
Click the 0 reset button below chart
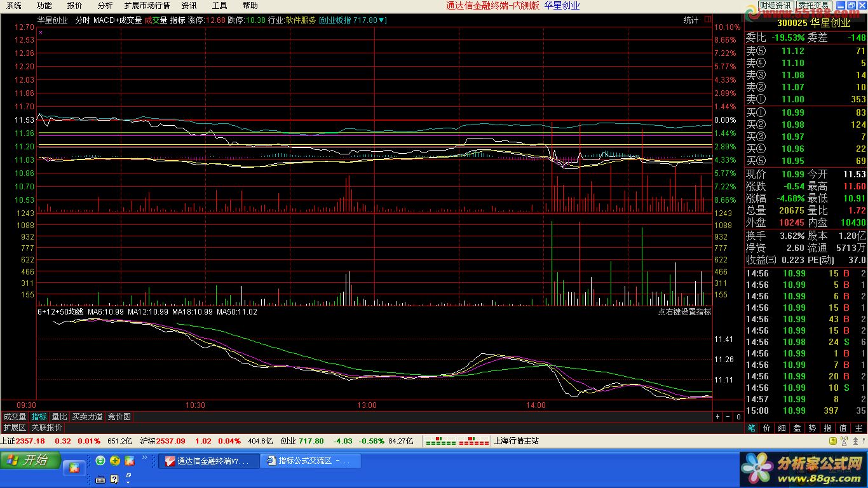point(738,417)
